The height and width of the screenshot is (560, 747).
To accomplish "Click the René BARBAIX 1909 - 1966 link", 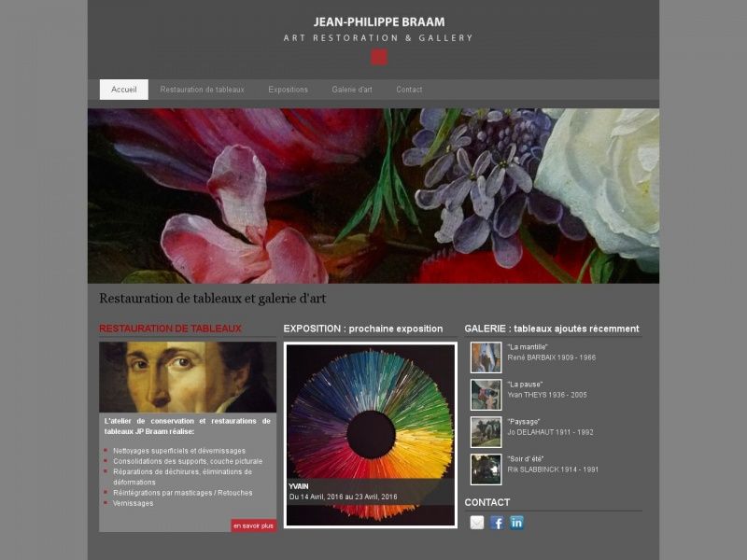I will (552, 357).
